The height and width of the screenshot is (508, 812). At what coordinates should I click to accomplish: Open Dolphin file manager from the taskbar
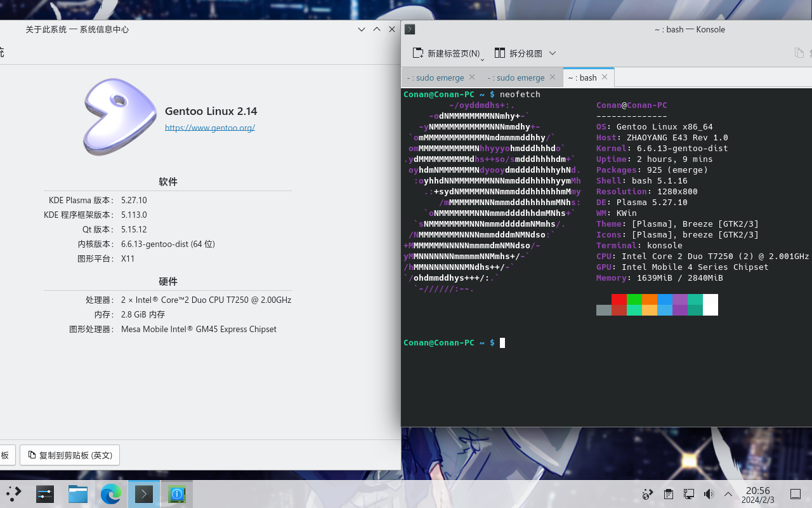click(x=78, y=493)
